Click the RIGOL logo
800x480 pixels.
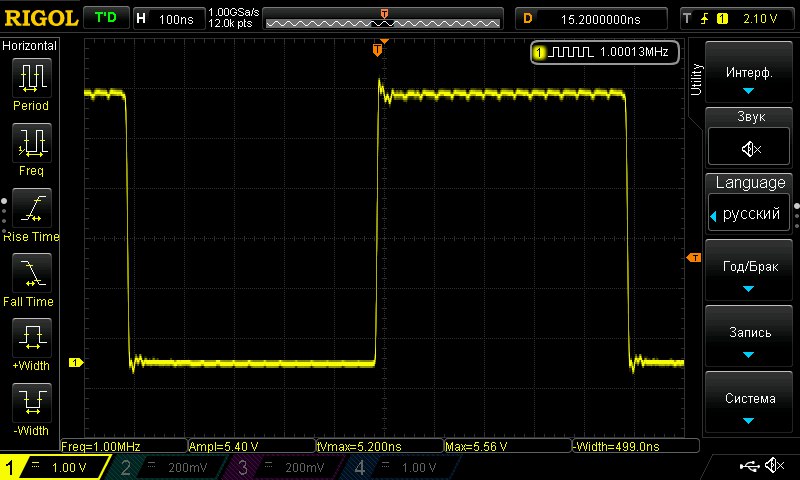click(x=41, y=18)
